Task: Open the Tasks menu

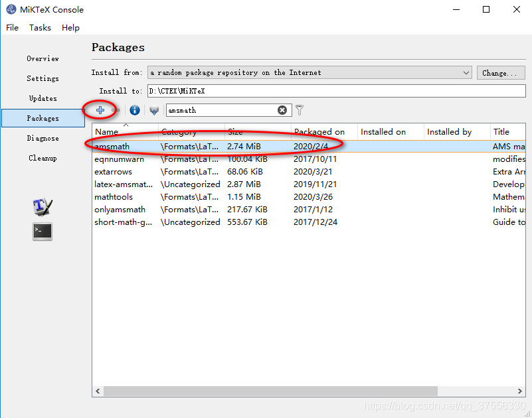Action: point(40,28)
